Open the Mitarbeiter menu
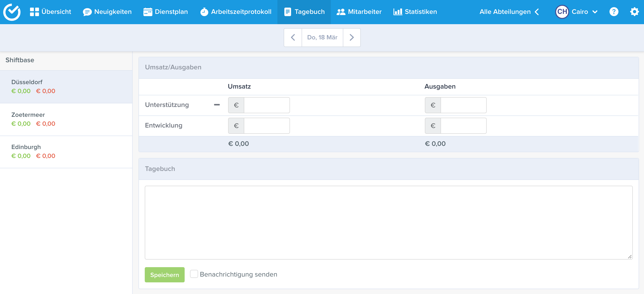This screenshot has height=294, width=644. 359,12
